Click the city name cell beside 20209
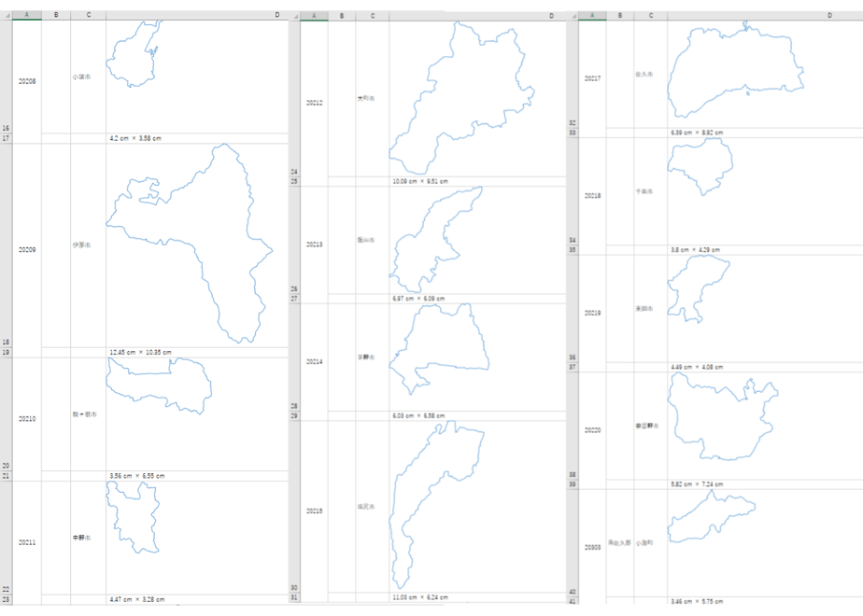 (x=88, y=245)
